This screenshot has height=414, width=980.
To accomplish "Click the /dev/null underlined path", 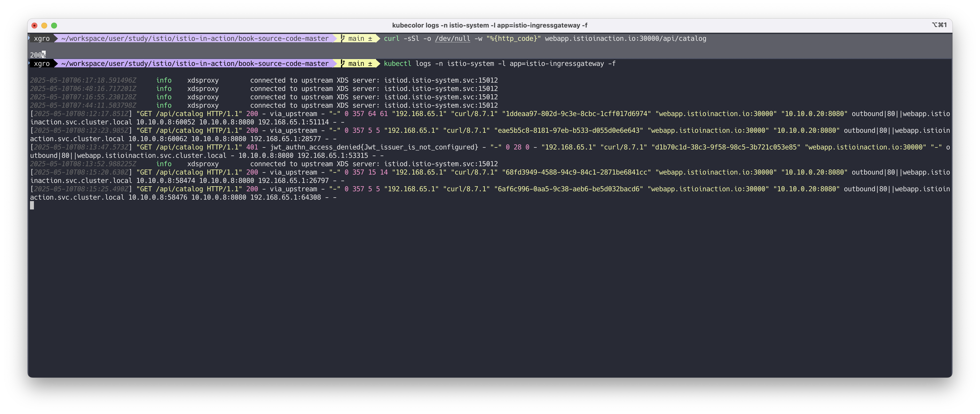I will pos(452,38).
